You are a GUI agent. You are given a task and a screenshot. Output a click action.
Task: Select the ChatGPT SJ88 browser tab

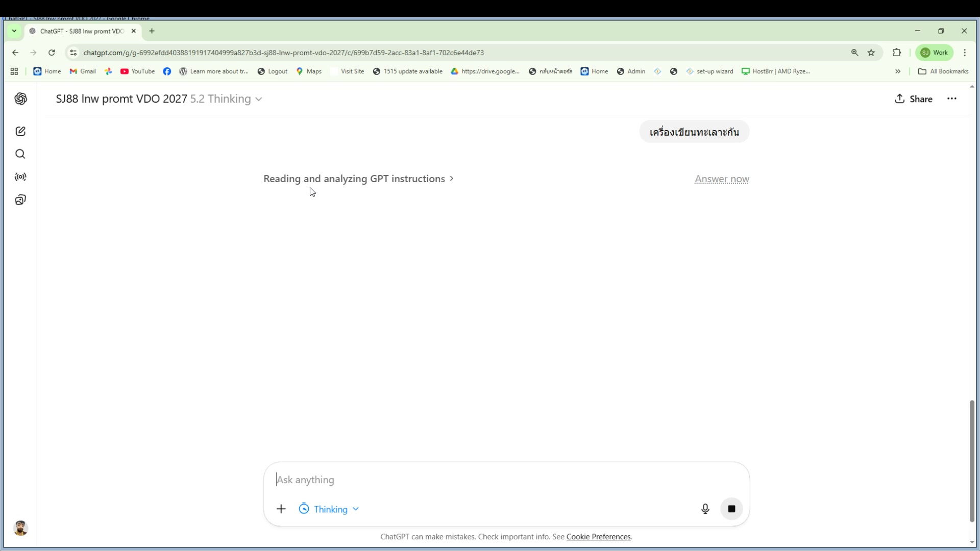point(82,31)
